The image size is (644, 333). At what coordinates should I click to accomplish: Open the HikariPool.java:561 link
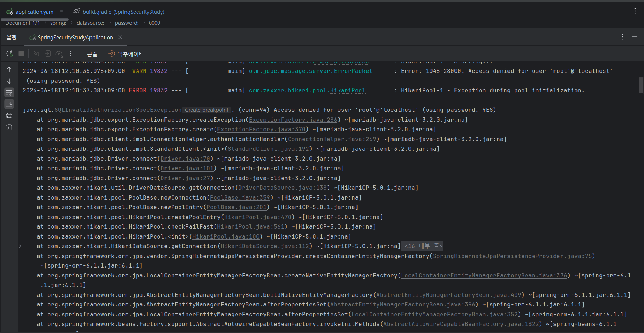(x=250, y=227)
